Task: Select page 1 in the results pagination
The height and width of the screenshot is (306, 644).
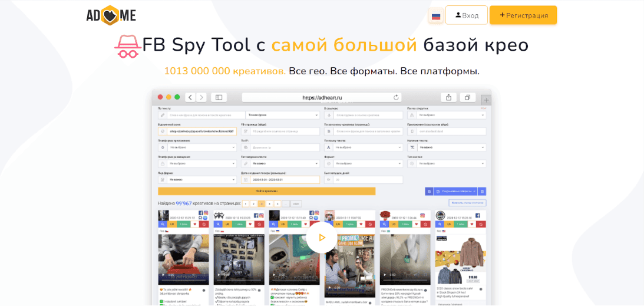Action: tap(246, 203)
